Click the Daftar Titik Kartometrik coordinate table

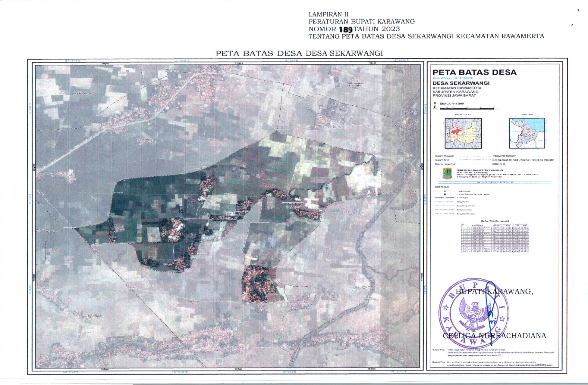pos(495,238)
